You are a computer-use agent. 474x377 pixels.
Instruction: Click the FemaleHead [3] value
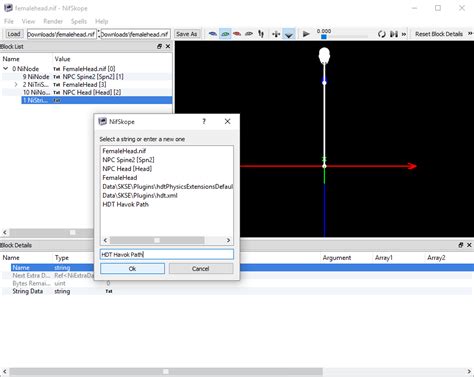84,85
